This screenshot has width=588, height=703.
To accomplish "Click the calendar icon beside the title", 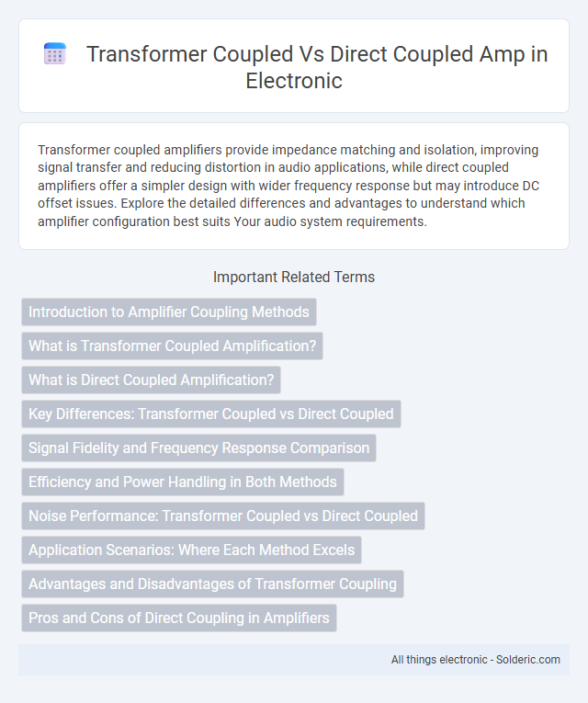I will click(55, 54).
